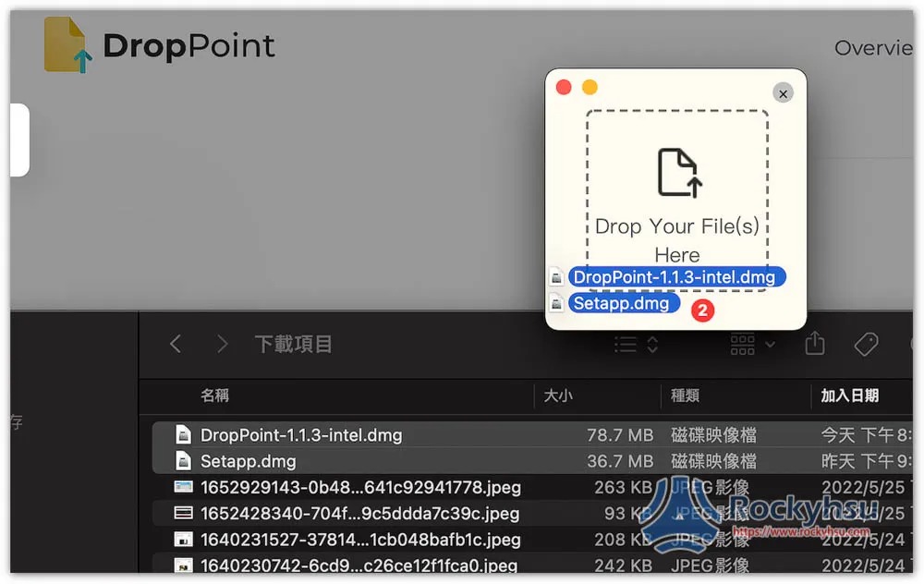Click dragged Setapp.dmg label in DropPoint window
The width and height of the screenshot is (924, 584).
(x=624, y=303)
